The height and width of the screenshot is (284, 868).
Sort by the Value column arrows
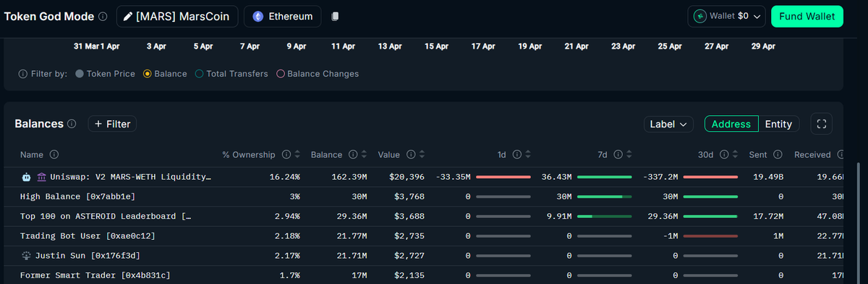point(422,155)
